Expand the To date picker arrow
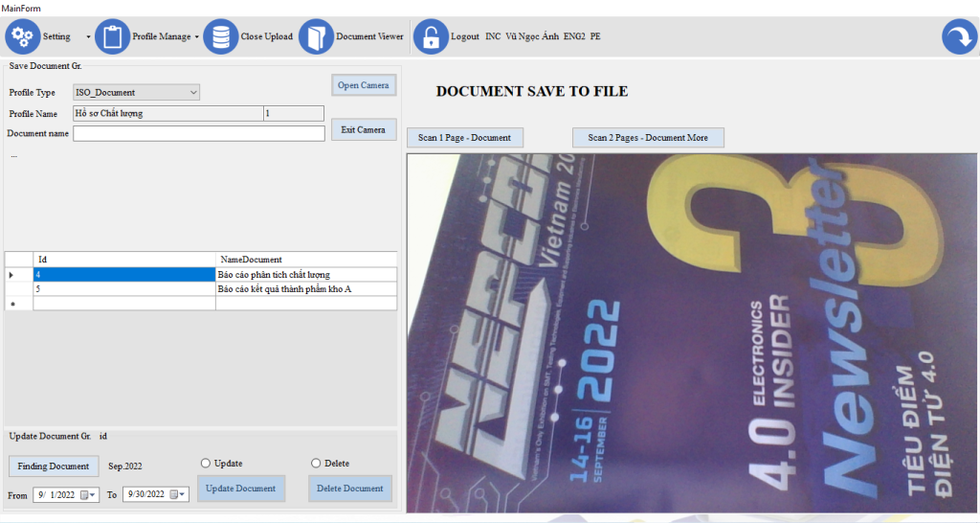This screenshot has width=980, height=523. pyautogui.click(x=183, y=494)
